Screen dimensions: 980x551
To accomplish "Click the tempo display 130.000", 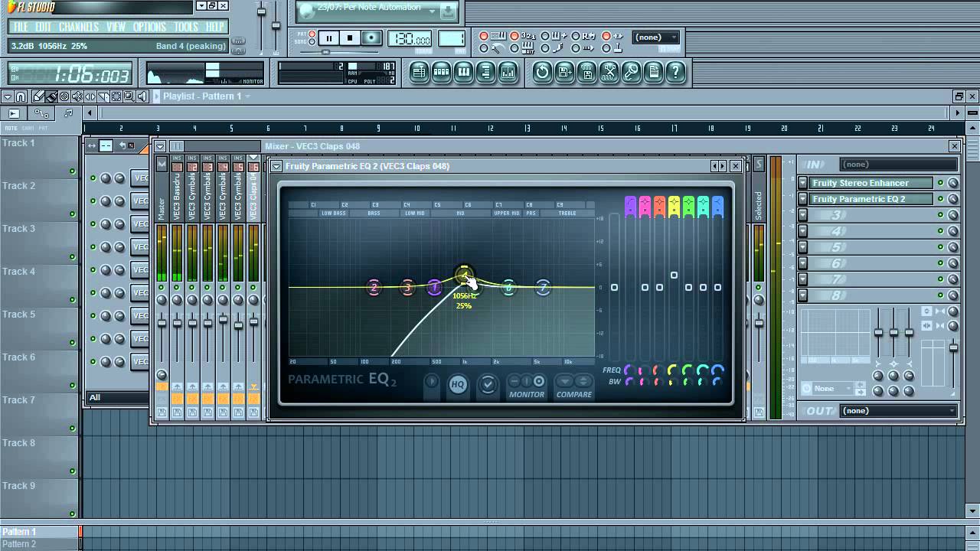I will tap(410, 38).
